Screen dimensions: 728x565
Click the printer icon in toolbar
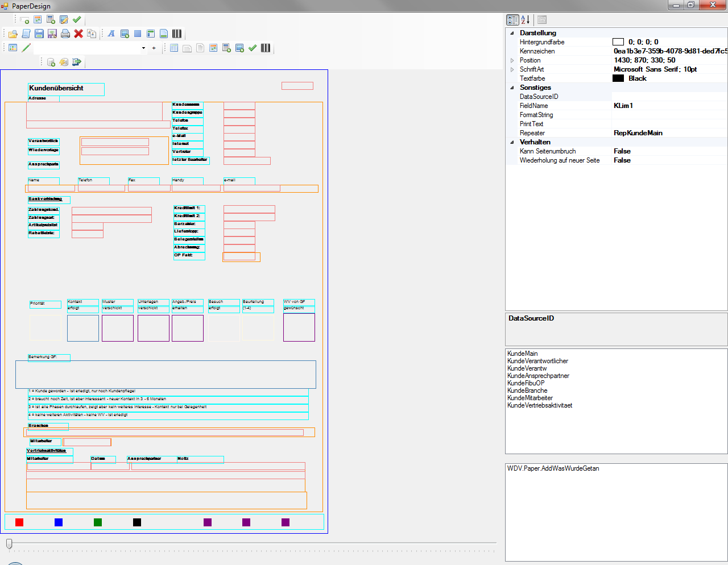(65, 34)
